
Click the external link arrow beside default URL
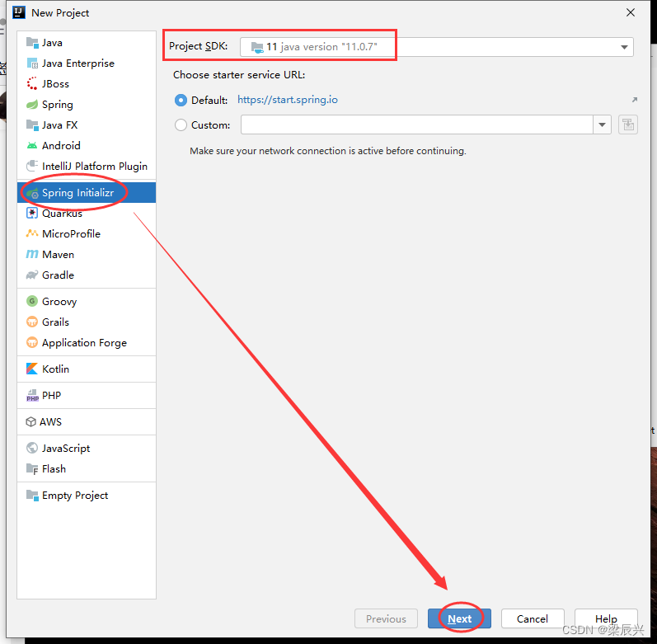click(x=635, y=100)
